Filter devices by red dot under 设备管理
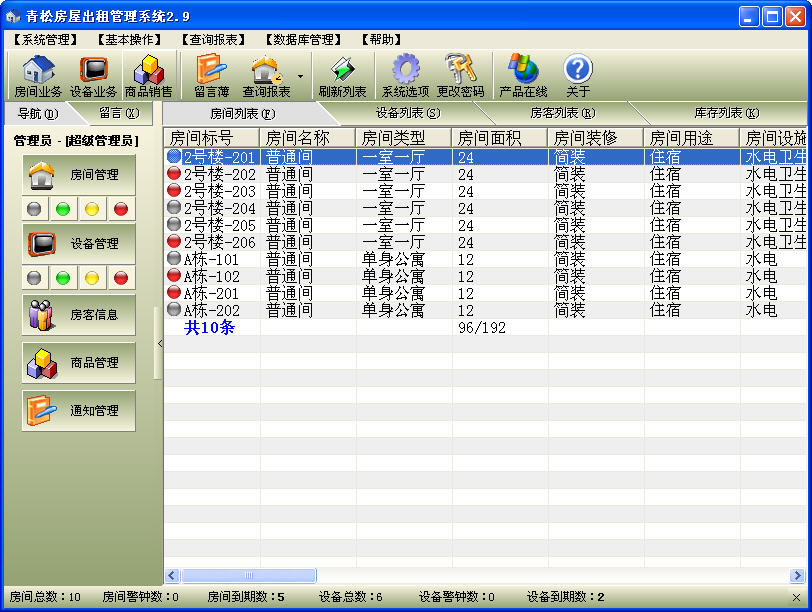This screenshot has width=812, height=612. tap(121, 278)
